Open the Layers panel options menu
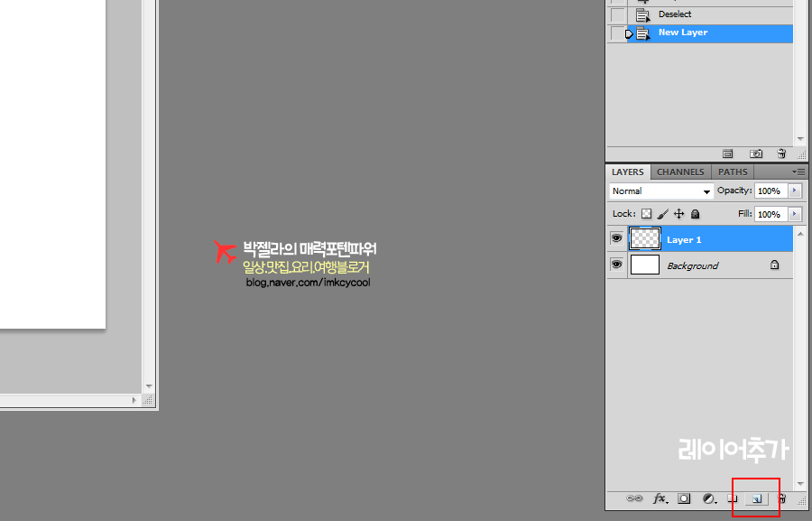Viewport: 812px width, 521px height. (798, 172)
